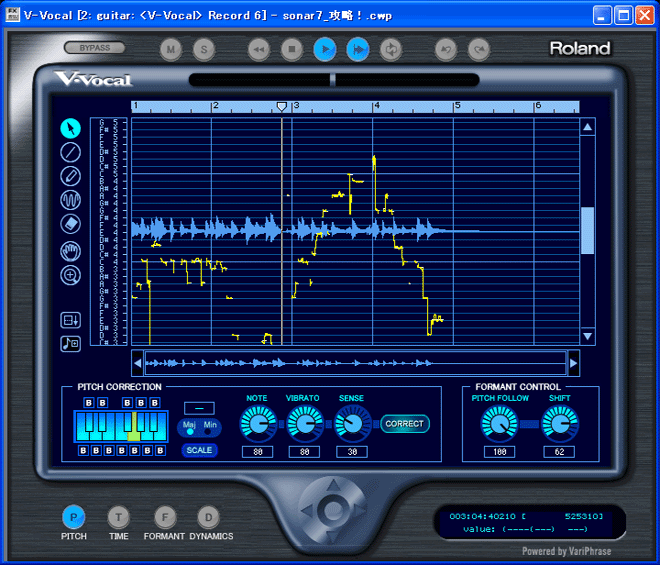Toggle the B bypass for D# key
Image resolution: width=660 pixels, height=565 pixels.
(x=102, y=403)
